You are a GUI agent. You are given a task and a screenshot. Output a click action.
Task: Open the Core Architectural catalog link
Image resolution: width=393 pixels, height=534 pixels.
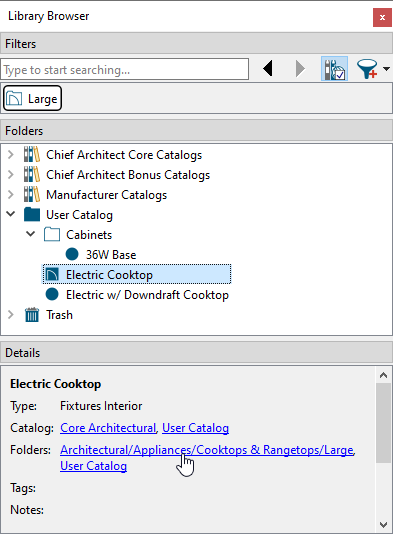(x=108, y=428)
